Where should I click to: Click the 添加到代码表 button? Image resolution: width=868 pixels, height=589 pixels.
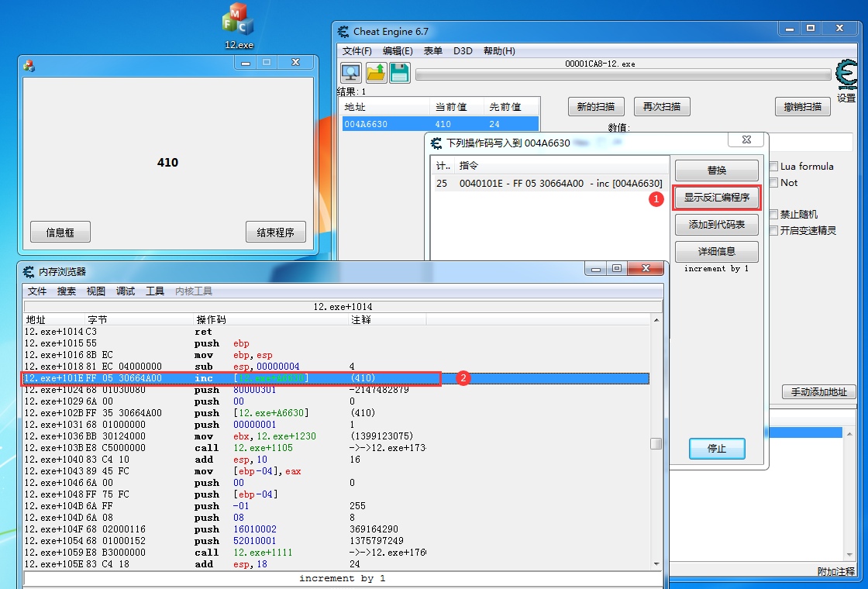coord(717,224)
